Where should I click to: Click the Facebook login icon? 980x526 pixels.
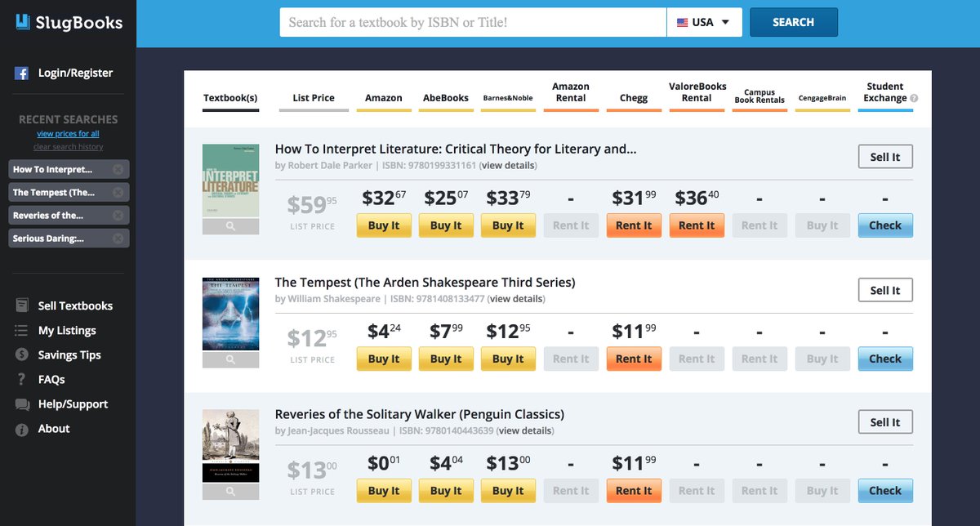[22, 73]
